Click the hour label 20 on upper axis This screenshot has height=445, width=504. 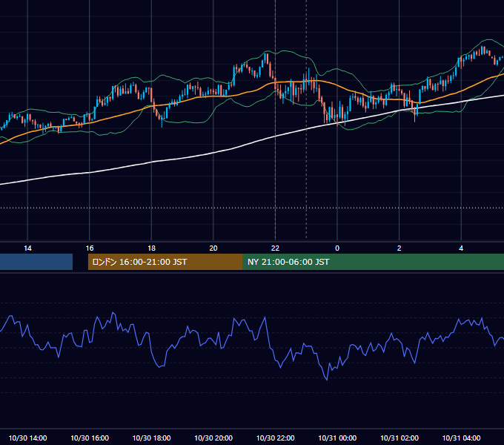point(213,248)
